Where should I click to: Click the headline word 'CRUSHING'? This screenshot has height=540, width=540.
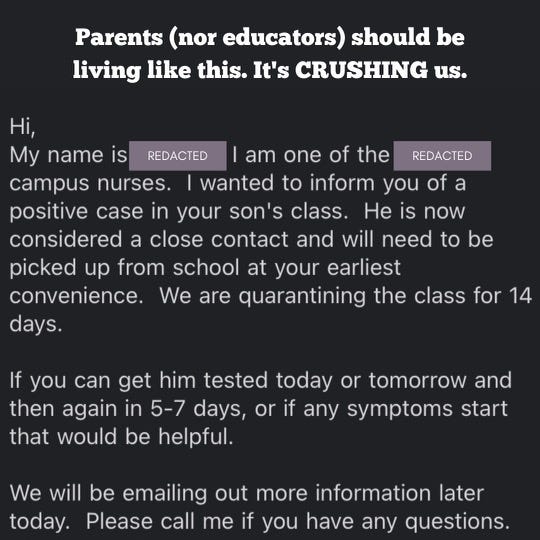click(361, 70)
